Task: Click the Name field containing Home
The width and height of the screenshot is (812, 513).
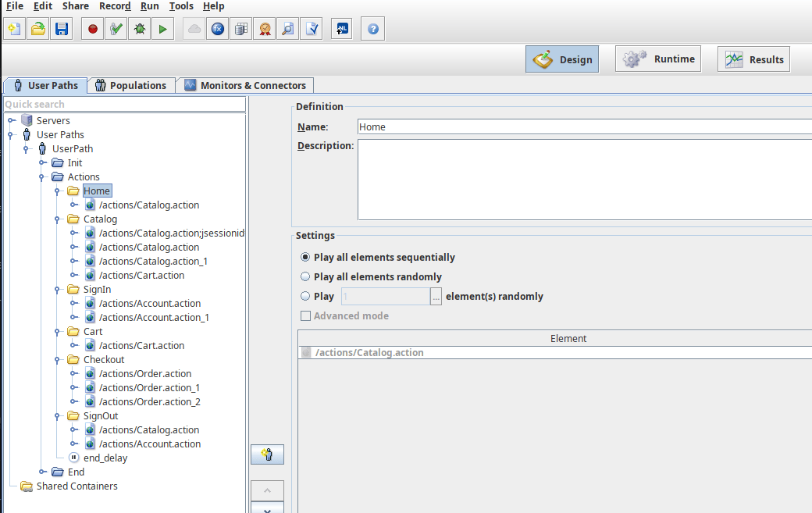Action: click(x=585, y=126)
